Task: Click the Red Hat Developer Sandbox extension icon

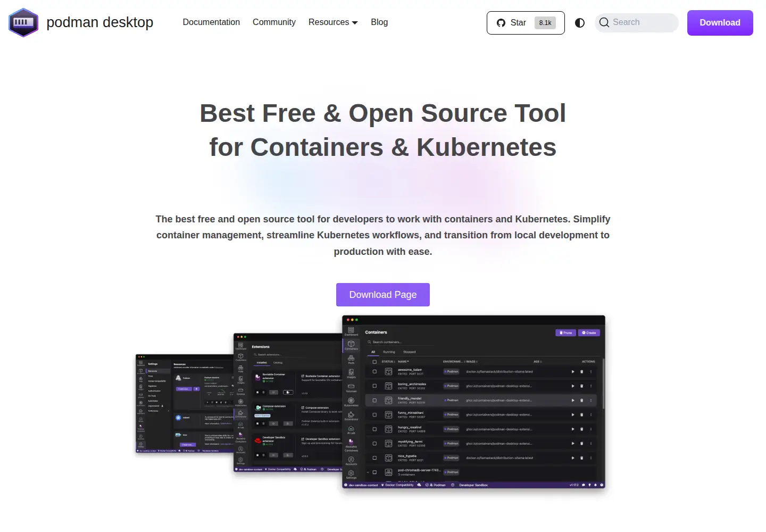Action: 258,439
